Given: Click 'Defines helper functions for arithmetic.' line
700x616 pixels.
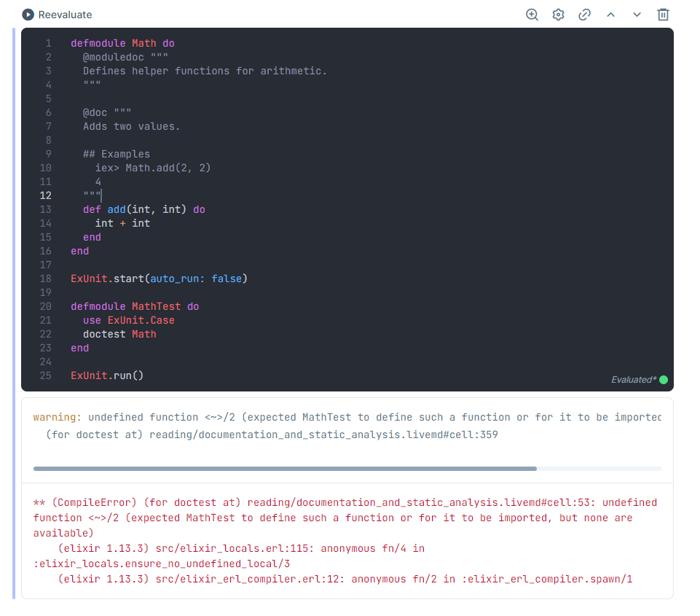Looking at the screenshot, I should pyautogui.click(x=205, y=71).
